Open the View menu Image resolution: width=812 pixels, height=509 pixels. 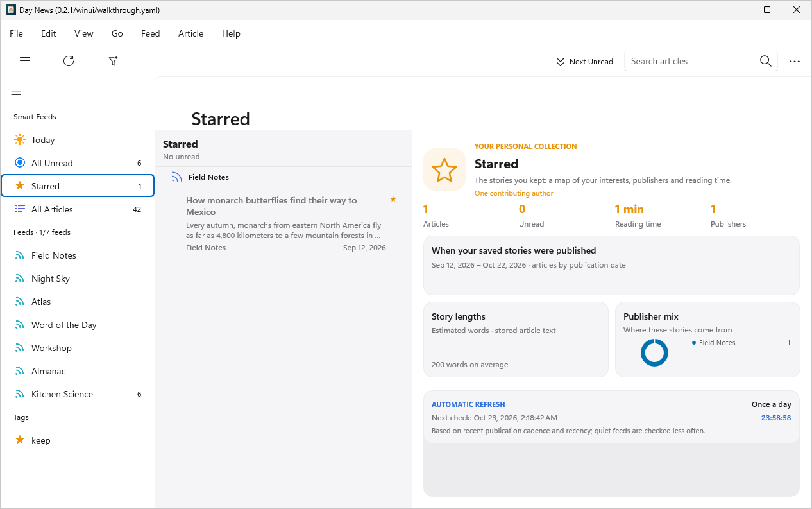[83, 33]
